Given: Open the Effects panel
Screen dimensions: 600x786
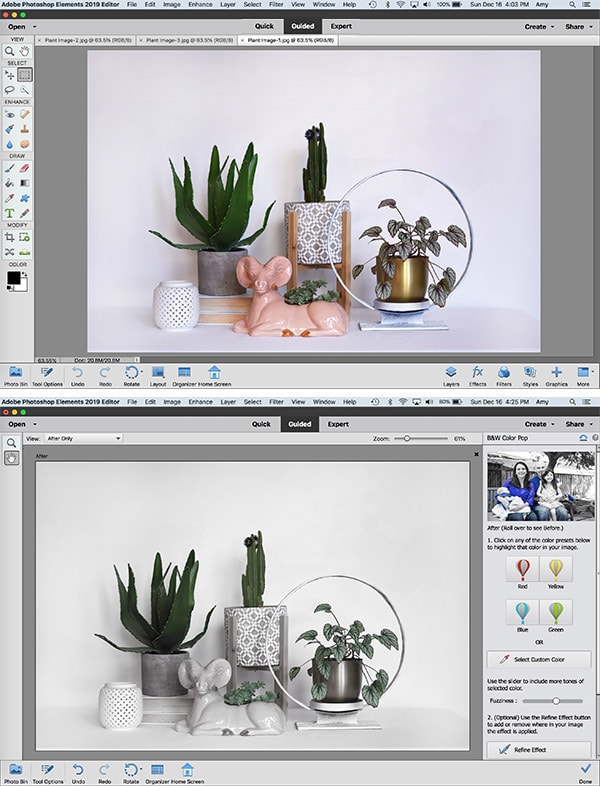Looking at the screenshot, I should (x=477, y=375).
